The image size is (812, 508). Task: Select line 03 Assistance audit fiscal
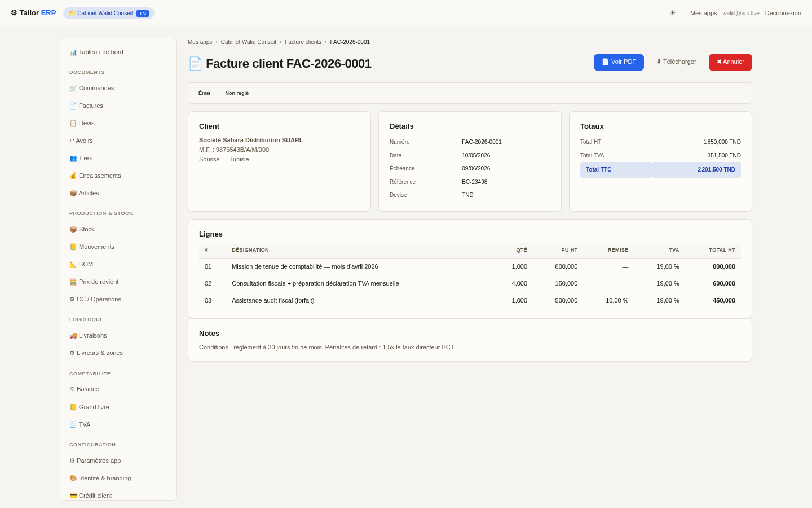(273, 300)
